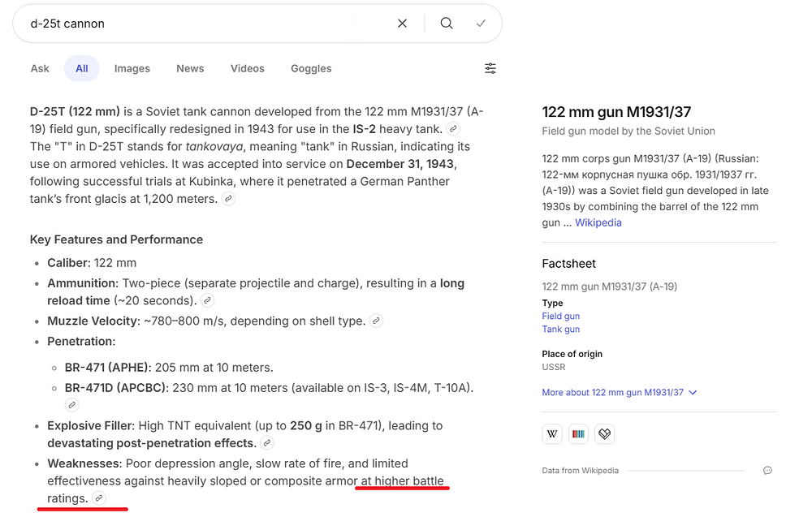Clear the search query with the X icon
The image size is (812, 530).
click(402, 24)
